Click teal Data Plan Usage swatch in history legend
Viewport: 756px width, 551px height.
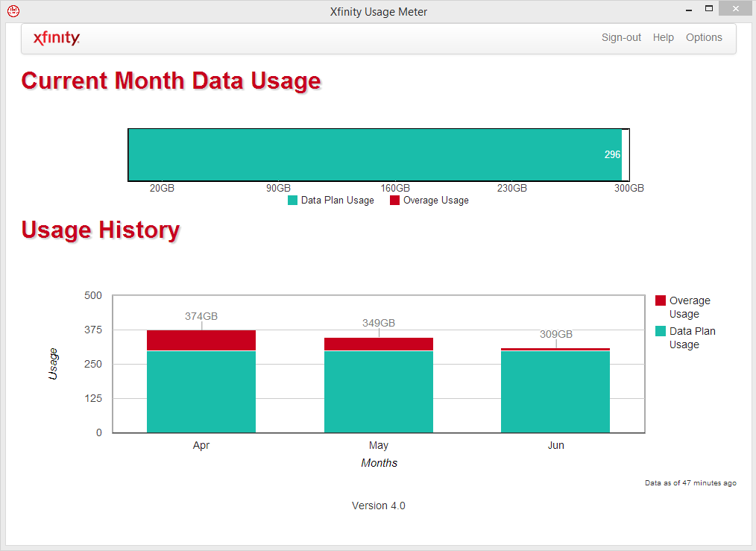coord(660,331)
